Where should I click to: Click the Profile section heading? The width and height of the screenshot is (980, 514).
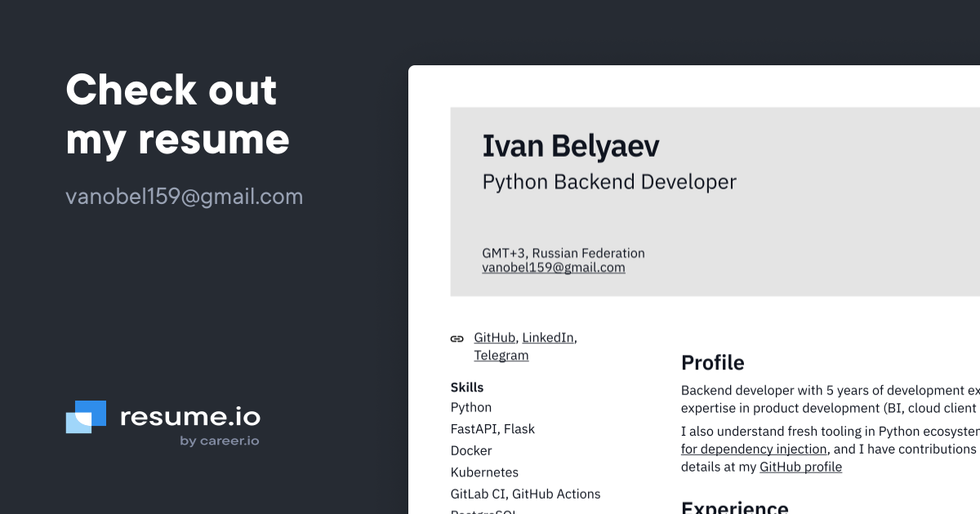click(x=713, y=363)
